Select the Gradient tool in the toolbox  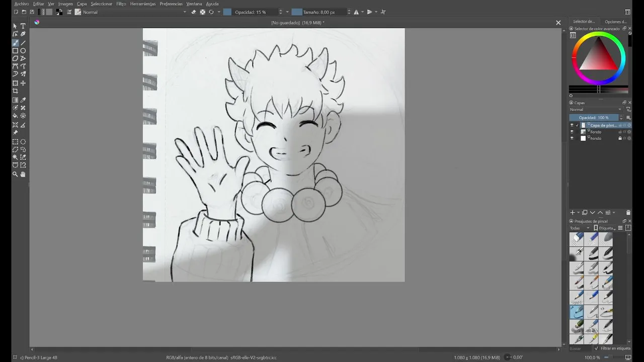click(x=15, y=100)
